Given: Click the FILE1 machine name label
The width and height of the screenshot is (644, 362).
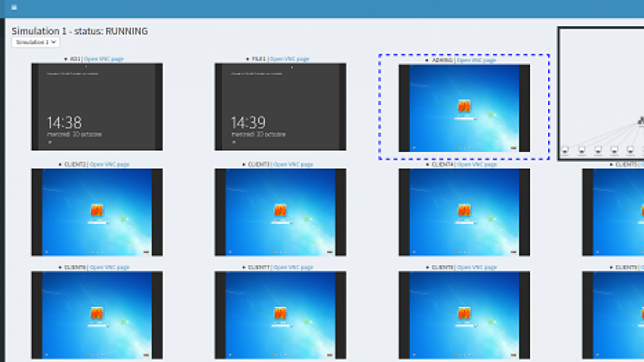Looking at the screenshot, I should point(259,59).
